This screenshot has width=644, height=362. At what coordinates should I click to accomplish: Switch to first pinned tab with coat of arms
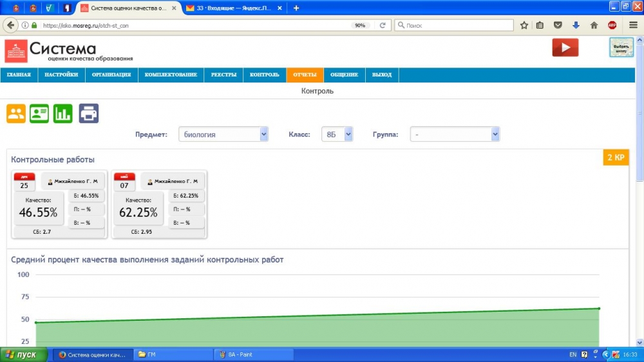tap(15, 8)
